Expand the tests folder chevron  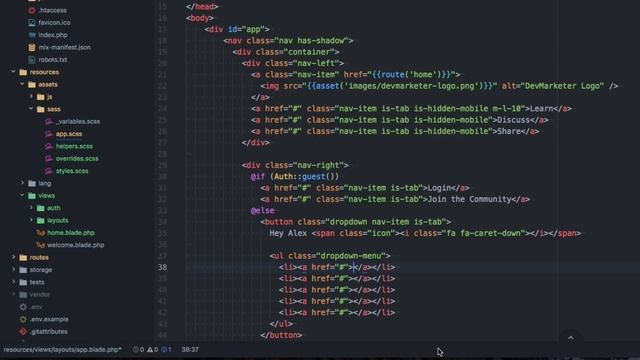pyautogui.click(x=14, y=282)
